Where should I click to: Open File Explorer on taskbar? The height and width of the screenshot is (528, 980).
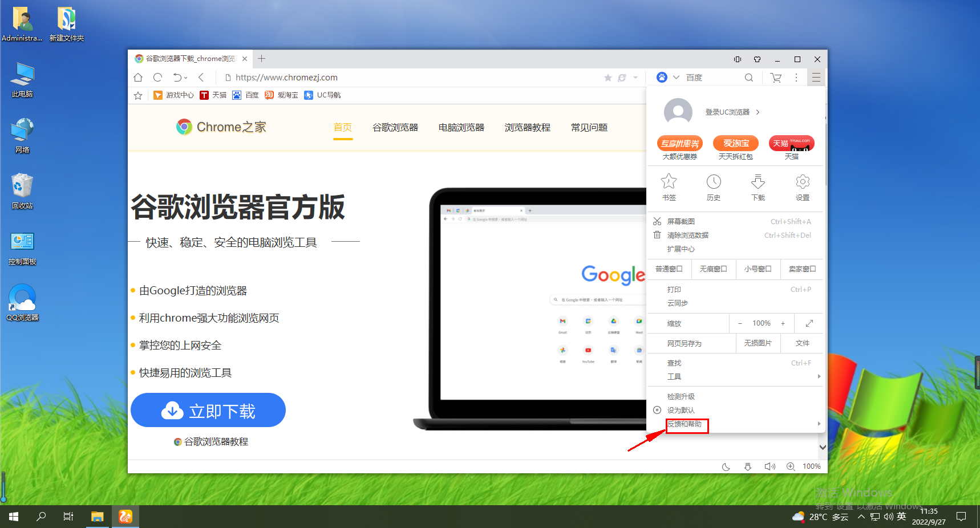[x=98, y=517]
